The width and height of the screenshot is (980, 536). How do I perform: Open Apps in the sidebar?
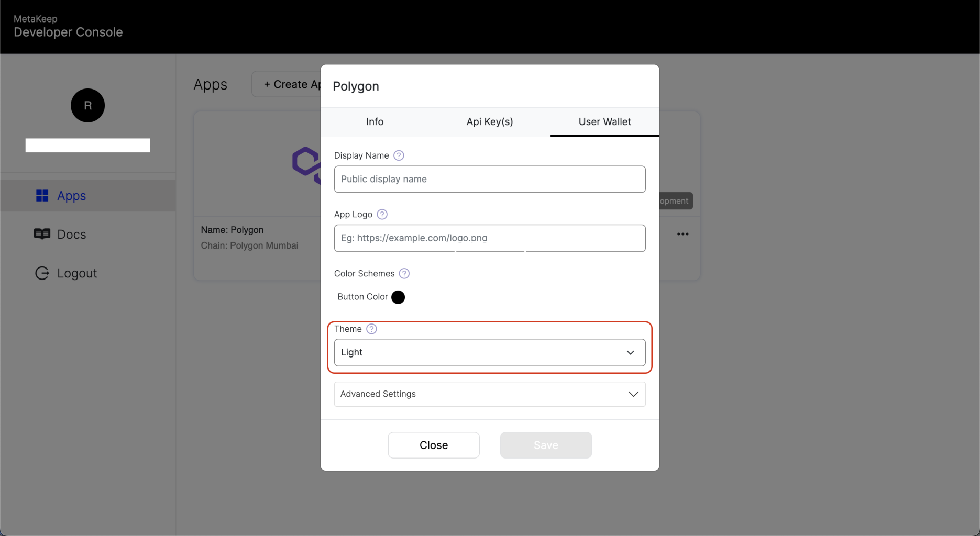(88, 196)
